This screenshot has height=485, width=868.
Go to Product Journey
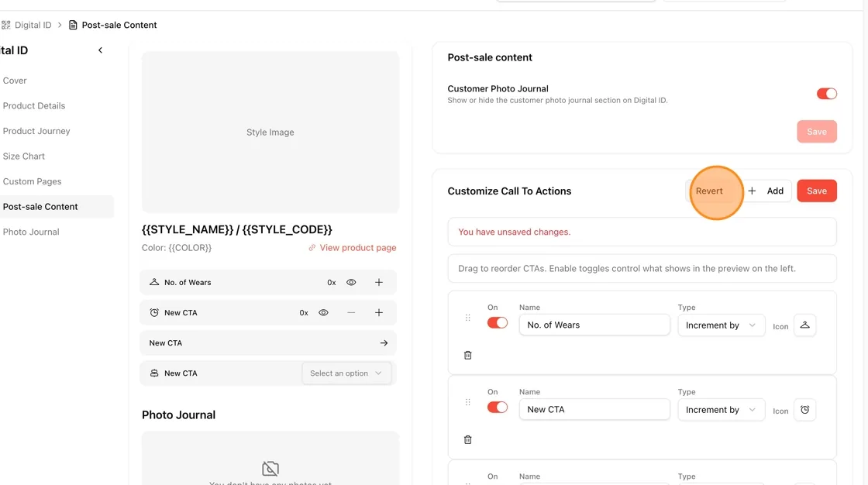point(36,131)
